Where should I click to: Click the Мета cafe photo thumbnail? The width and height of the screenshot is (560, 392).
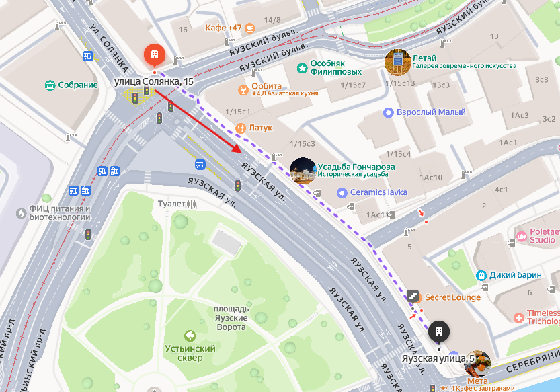point(477,364)
